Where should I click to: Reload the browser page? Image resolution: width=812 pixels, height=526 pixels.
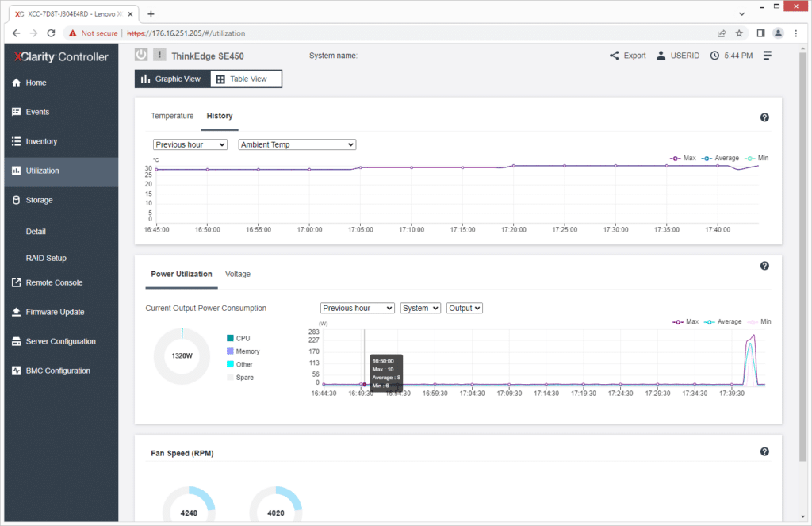pos(51,33)
